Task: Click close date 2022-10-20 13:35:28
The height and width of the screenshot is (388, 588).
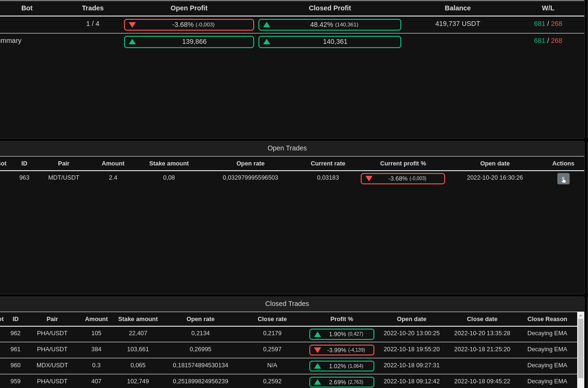Action: pyautogui.click(x=482, y=333)
